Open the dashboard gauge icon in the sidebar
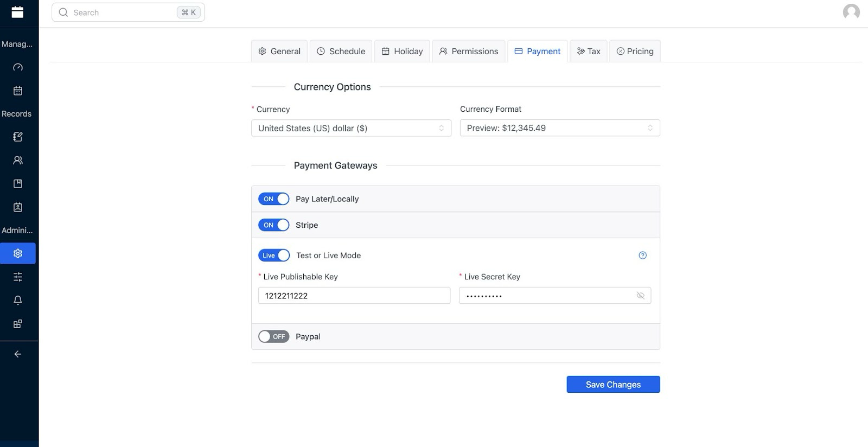The height and width of the screenshot is (447, 868). (18, 67)
